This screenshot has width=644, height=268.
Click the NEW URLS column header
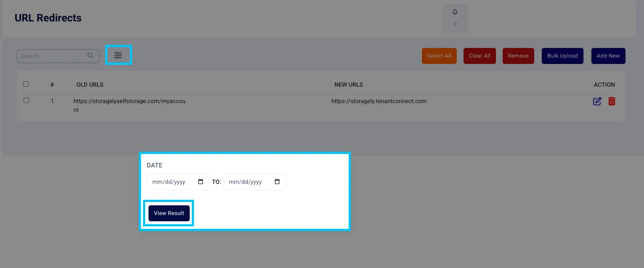349,85
